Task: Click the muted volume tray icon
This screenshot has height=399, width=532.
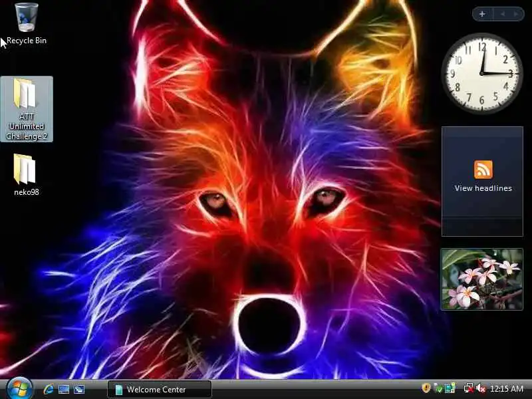Action: [481, 388]
